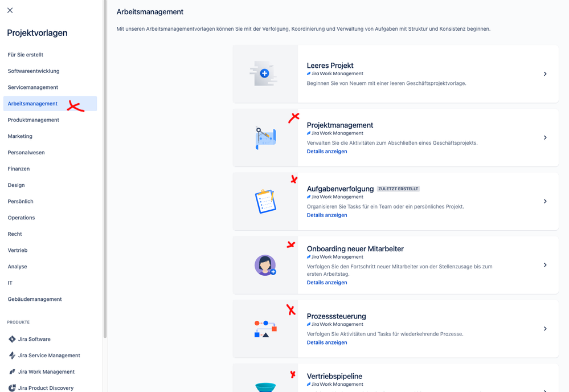Click the Projektmanagement template title

click(x=339, y=125)
